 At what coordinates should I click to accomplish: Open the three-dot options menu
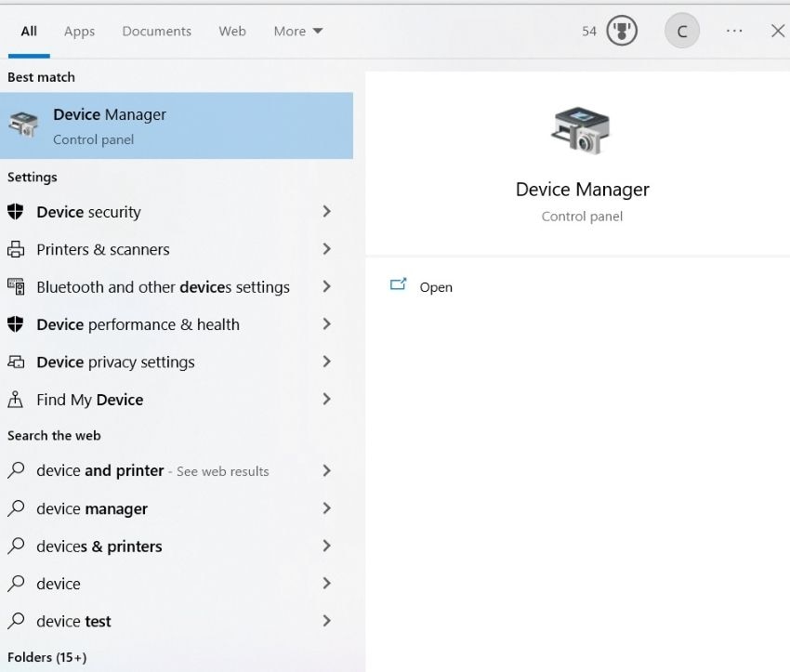(734, 32)
